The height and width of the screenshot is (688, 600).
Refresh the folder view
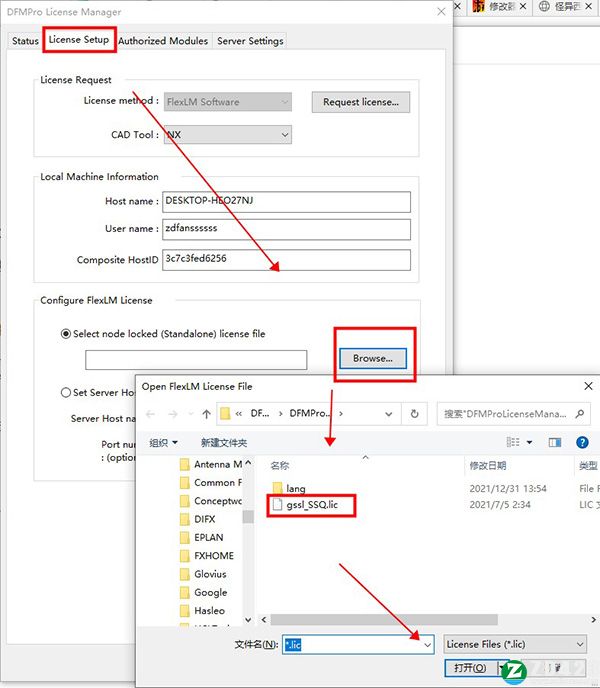click(x=414, y=414)
